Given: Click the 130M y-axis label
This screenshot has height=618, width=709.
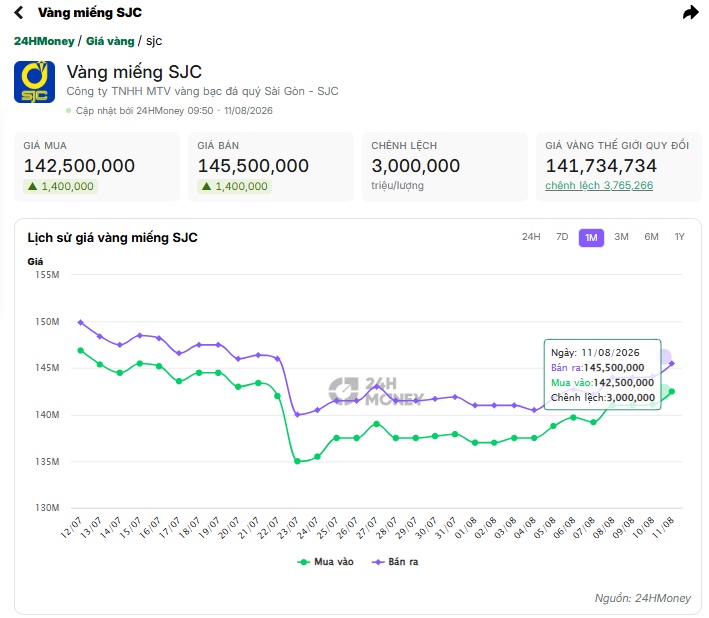Looking at the screenshot, I should 47,508.
